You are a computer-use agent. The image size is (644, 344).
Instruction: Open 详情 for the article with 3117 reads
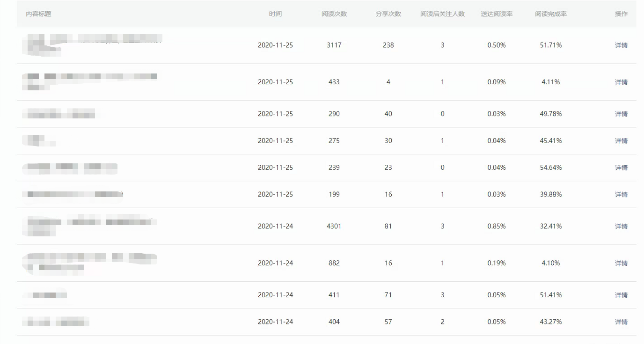(621, 45)
